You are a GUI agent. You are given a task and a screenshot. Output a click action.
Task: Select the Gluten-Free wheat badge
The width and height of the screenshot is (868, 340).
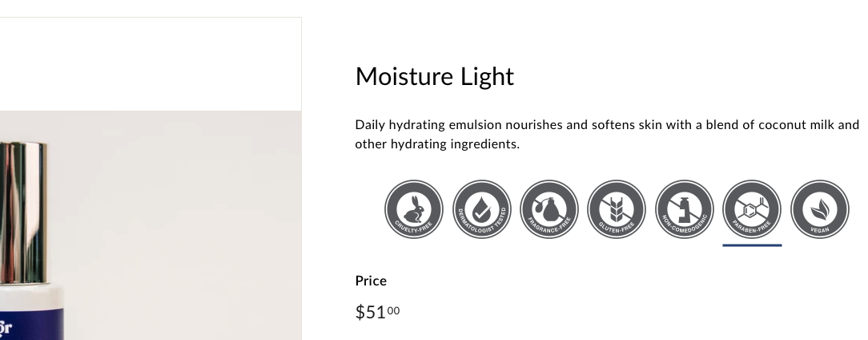pos(616,209)
